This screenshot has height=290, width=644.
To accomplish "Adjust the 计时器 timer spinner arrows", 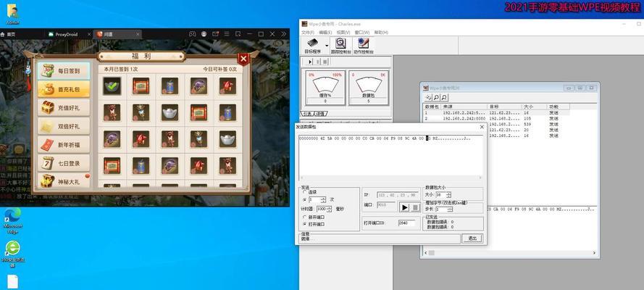I will [329, 209].
